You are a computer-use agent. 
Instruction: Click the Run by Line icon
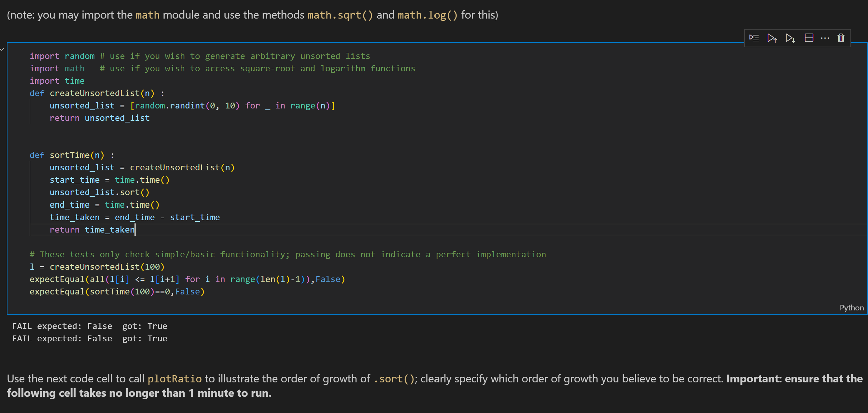point(754,38)
